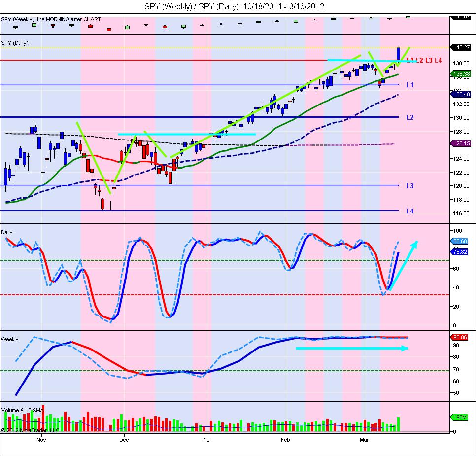Click the Dec date axis label
This screenshot has width=476, height=456.
click(124, 440)
